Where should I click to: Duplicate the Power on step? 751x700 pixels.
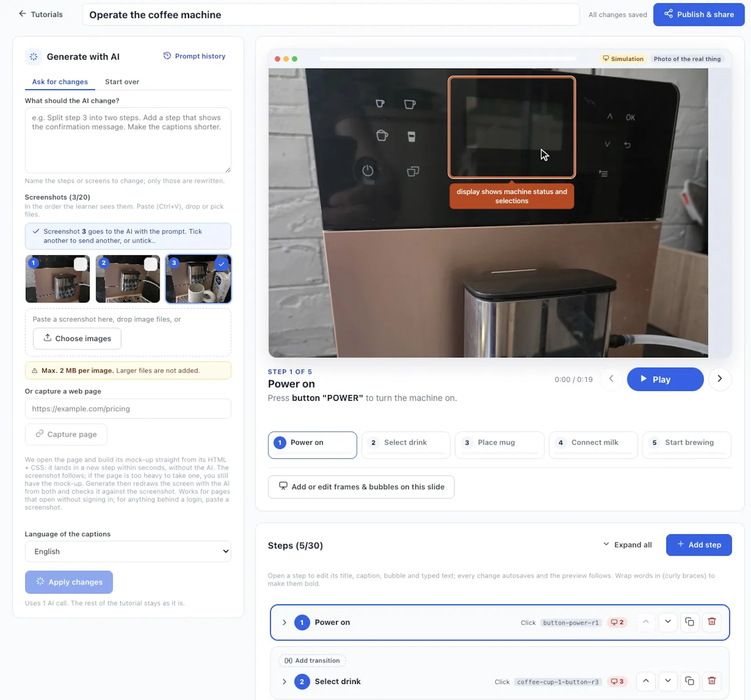pos(690,622)
